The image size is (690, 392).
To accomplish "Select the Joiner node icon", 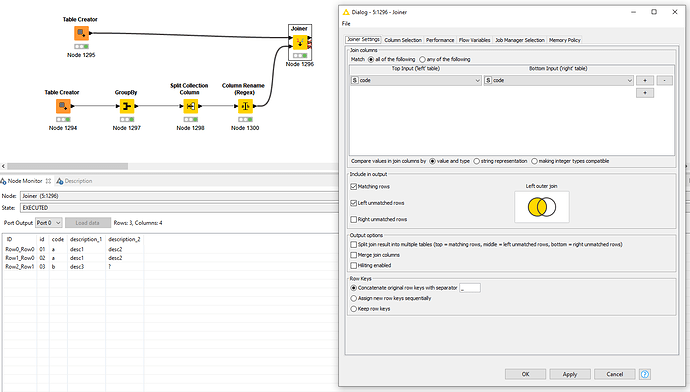I will click(x=300, y=42).
